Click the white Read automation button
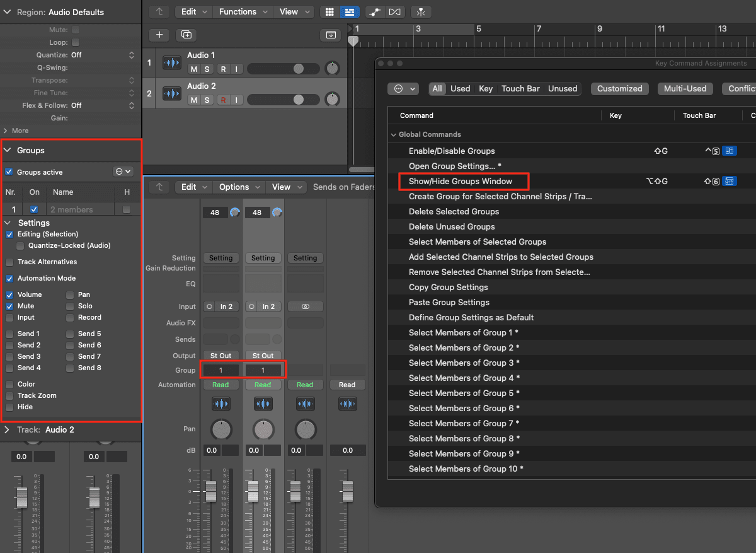The height and width of the screenshot is (553, 756). coord(347,385)
